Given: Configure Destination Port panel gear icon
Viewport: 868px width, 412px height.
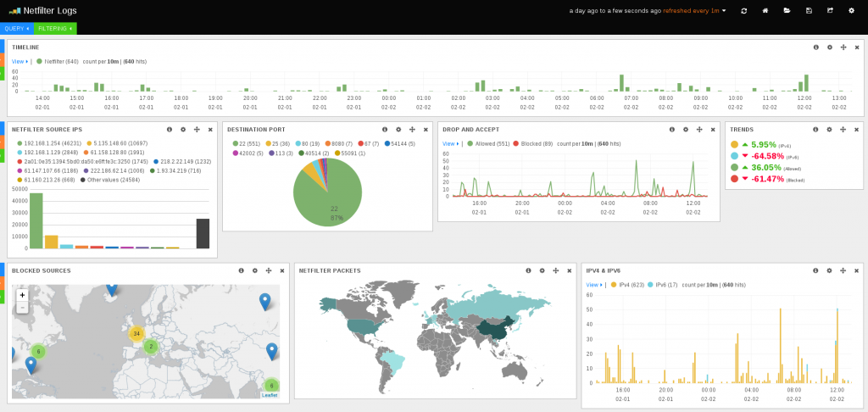Looking at the screenshot, I should click(398, 130).
